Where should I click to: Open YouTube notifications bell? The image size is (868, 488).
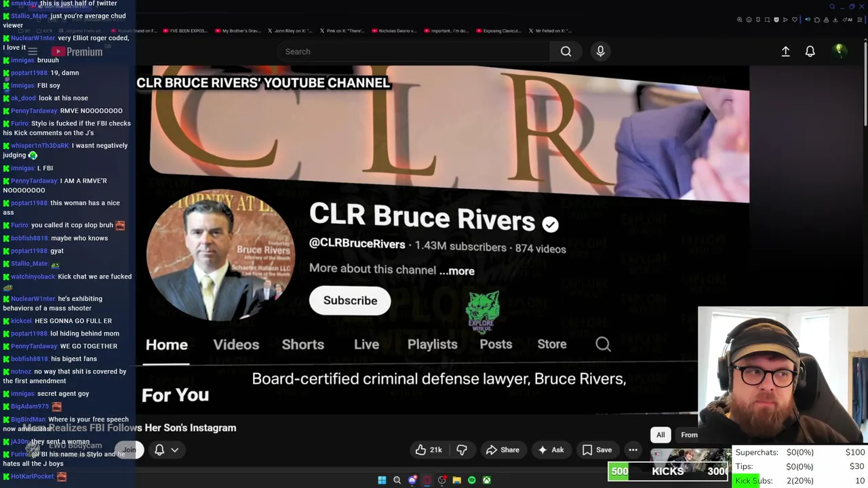pos(810,52)
